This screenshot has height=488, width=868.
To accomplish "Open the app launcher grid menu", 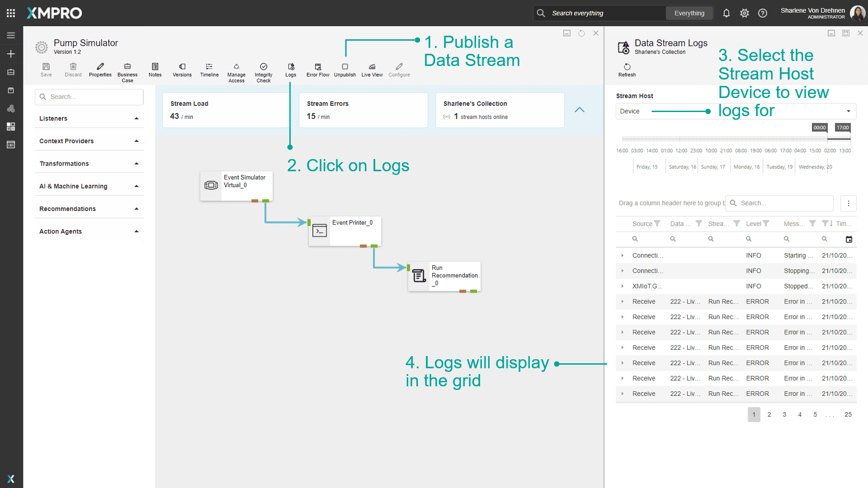I will [x=10, y=13].
